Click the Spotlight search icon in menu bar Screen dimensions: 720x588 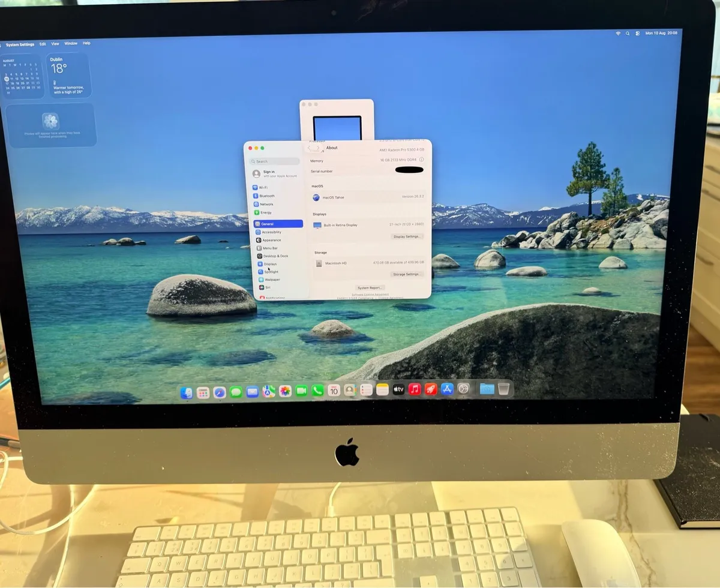click(628, 33)
